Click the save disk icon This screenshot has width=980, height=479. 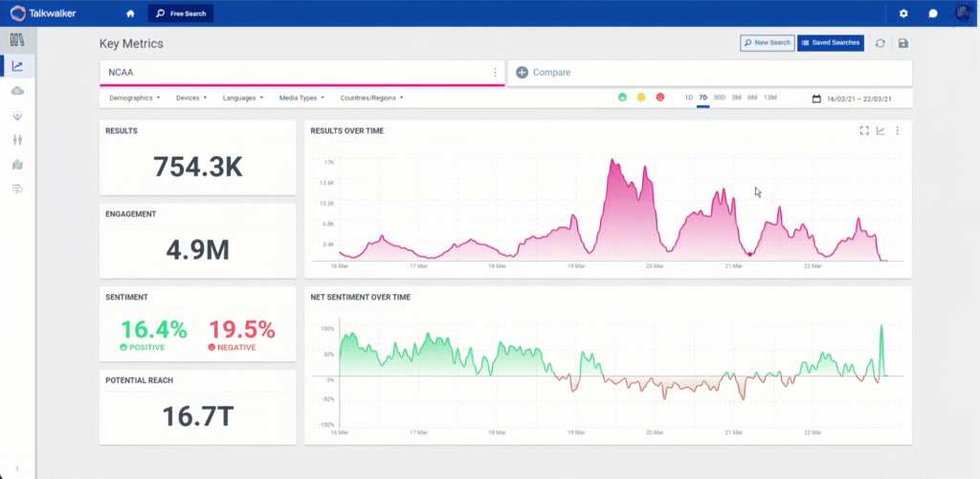click(x=903, y=43)
